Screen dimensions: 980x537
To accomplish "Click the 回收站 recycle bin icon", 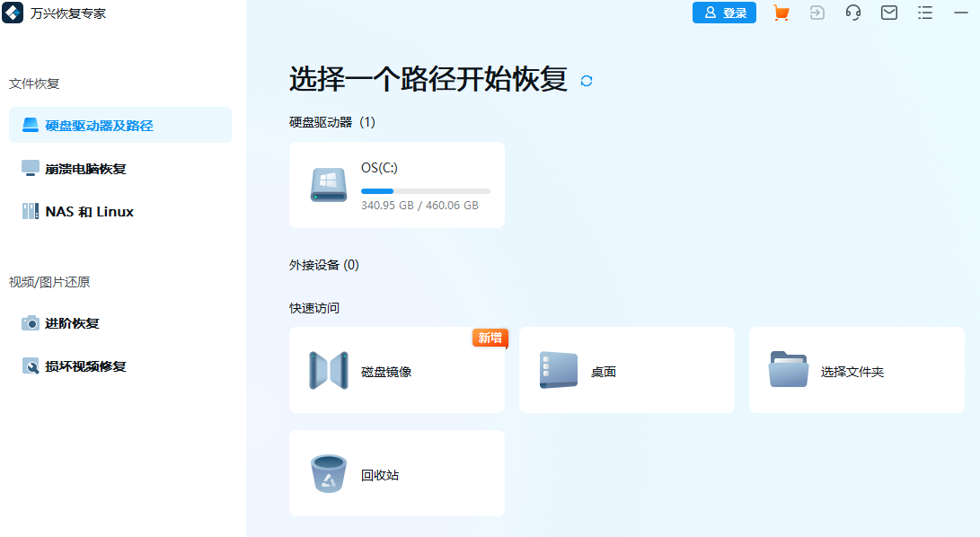I will coord(329,473).
